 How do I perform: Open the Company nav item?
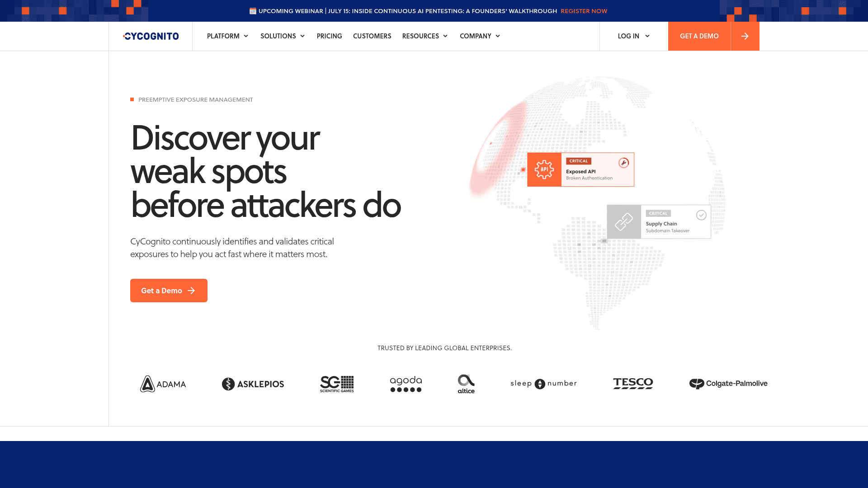[x=476, y=36]
